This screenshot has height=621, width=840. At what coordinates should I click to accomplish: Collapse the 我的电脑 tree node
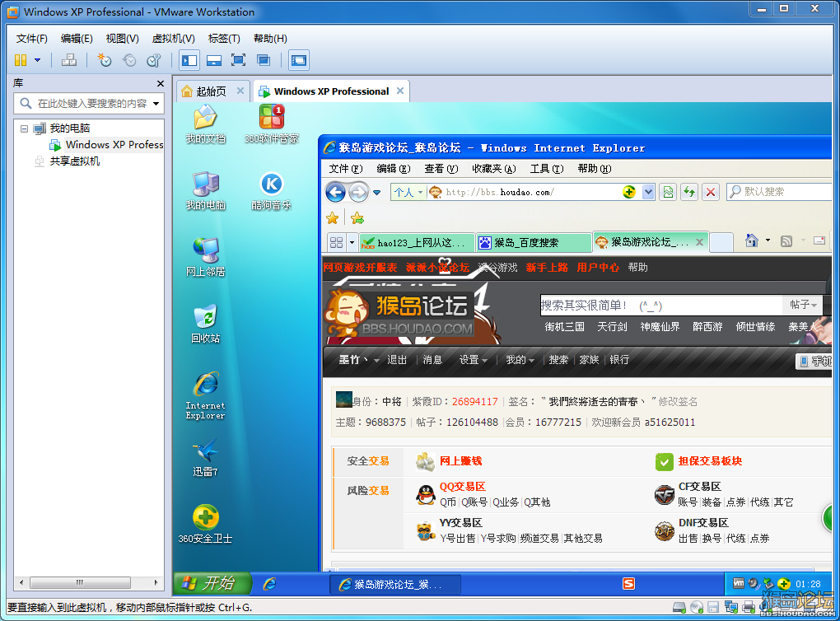(x=24, y=128)
